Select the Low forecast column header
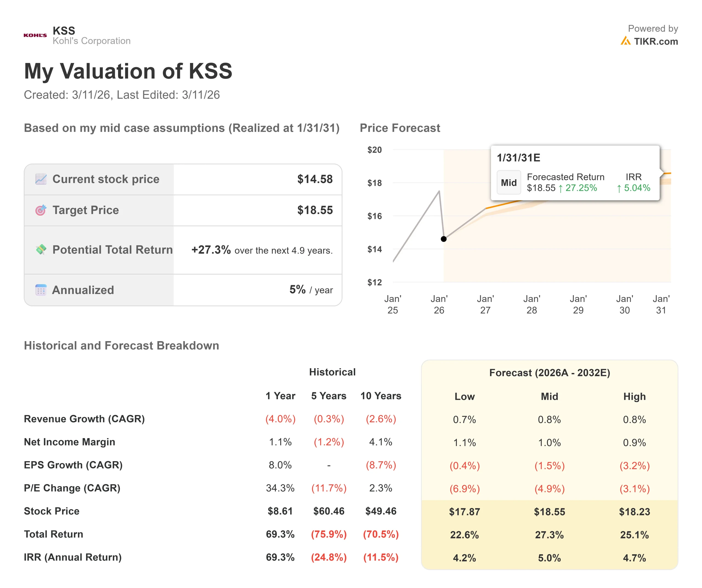The height and width of the screenshot is (588, 702). [x=464, y=396]
